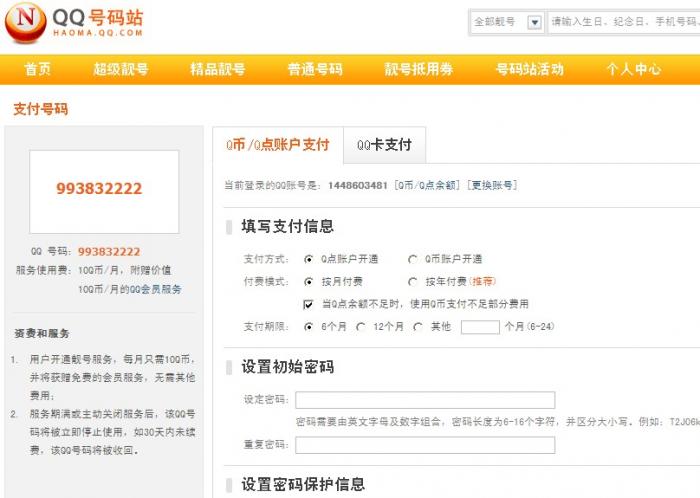The height and width of the screenshot is (498, 700).
Task: Click the orange 993832222 beside QQ 号码
Action: (x=109, y=252)
